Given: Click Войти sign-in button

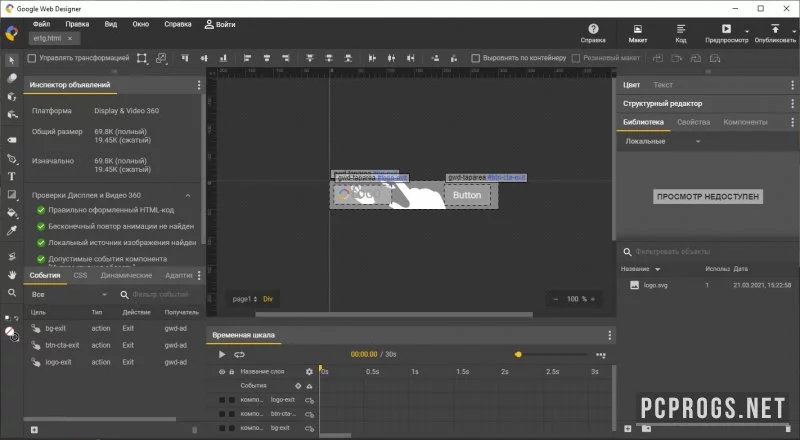Looking at the screenshot, I should point(220,24).
